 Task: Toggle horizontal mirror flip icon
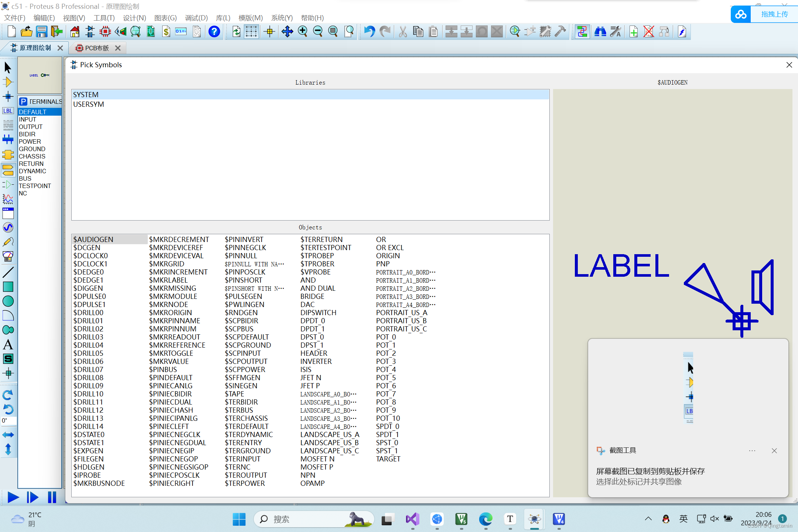pos(8,435)
